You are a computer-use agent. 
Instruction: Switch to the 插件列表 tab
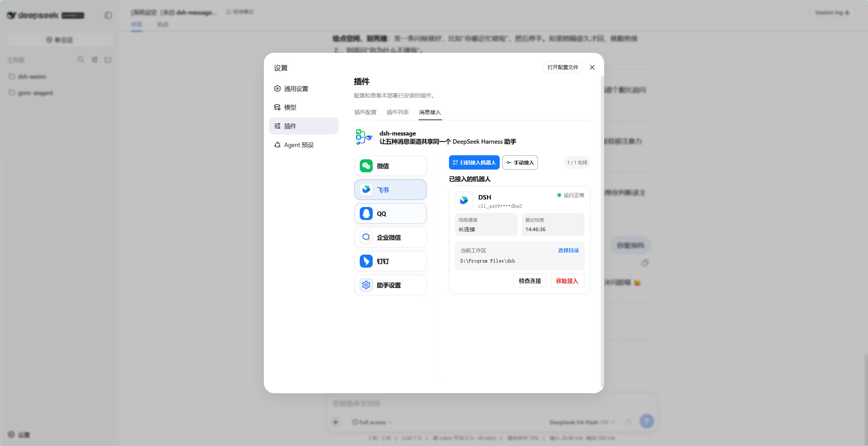[398, 112]
